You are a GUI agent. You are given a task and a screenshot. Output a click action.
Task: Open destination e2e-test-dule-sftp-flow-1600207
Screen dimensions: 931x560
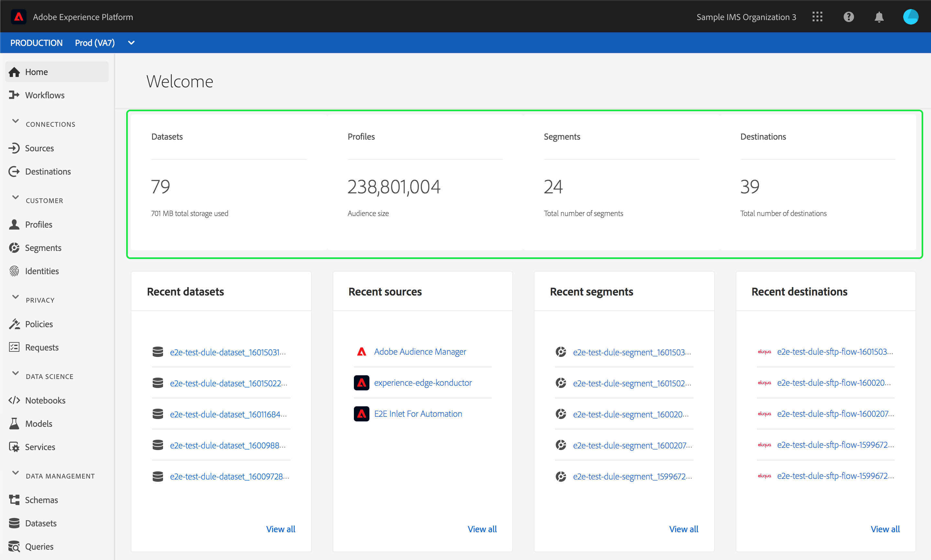[x=835, y=414]
